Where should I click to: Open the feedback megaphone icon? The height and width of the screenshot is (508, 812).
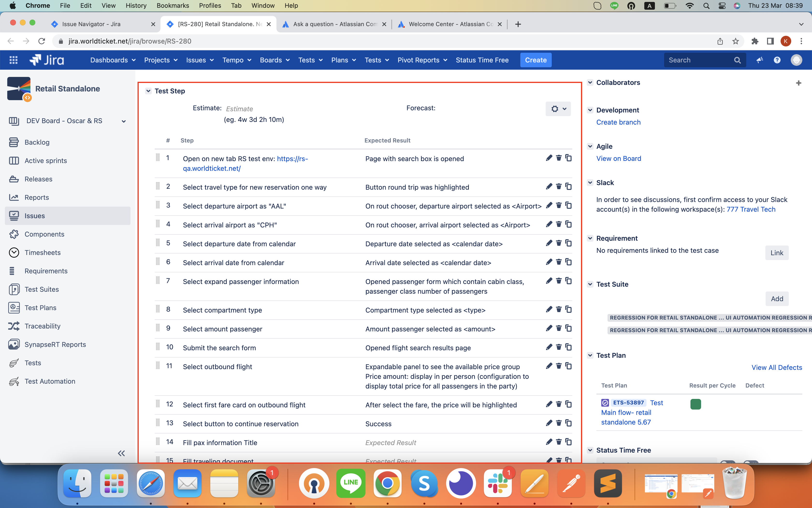click(760, 60)
